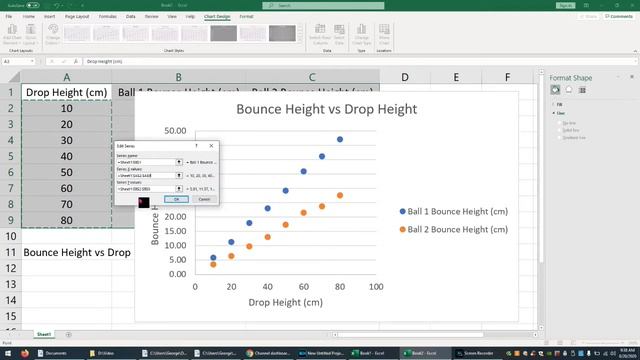Viewport: 640px width, 360px height.
Task: Click the Drop Height (cm) axis title
Action: [285, 302]
